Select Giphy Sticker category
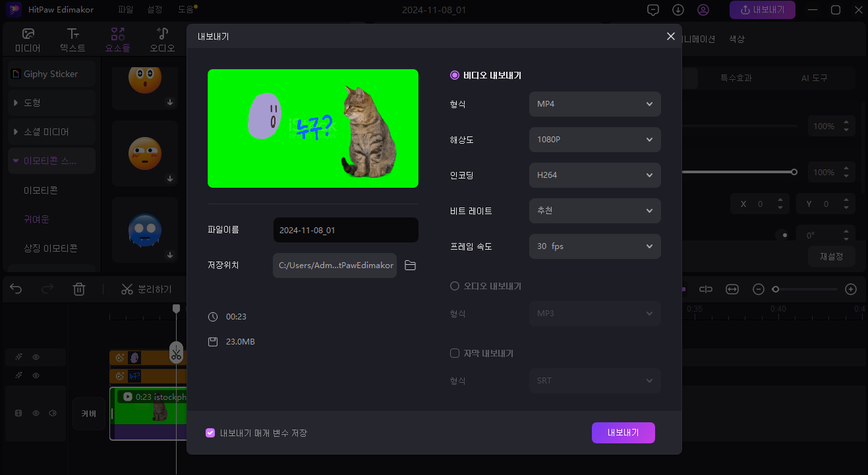This screenshot has height=475, width=868. pyautogui.click(x=51, y=74)
